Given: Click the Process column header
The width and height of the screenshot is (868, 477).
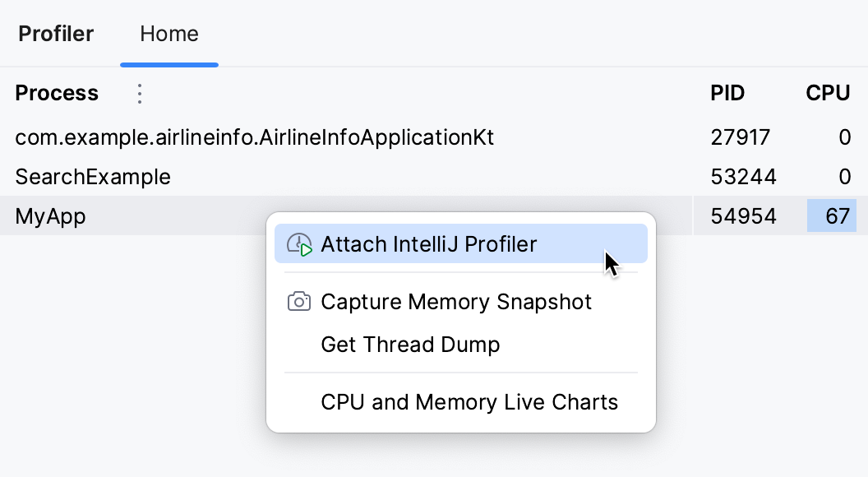Looking at the screenshot, I should click(x=56, y=93).
